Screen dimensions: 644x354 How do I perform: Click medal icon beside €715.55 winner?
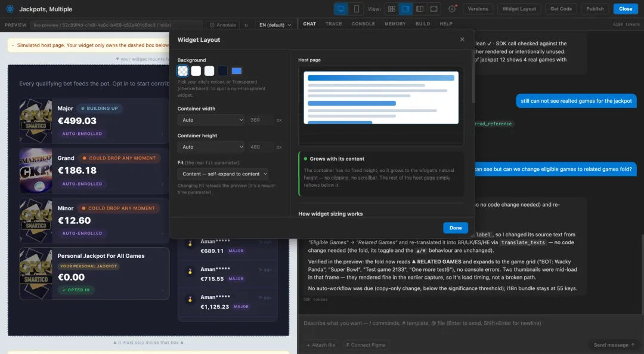(190, 272)
